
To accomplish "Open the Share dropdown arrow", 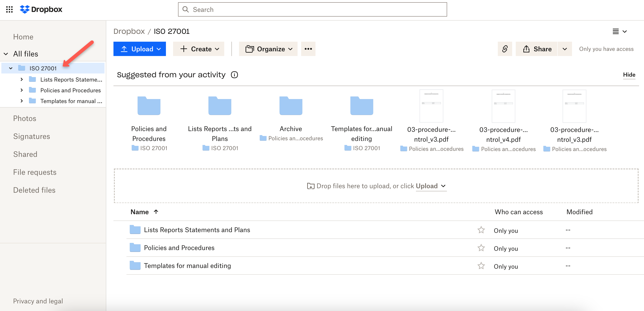I will (565, 49).
